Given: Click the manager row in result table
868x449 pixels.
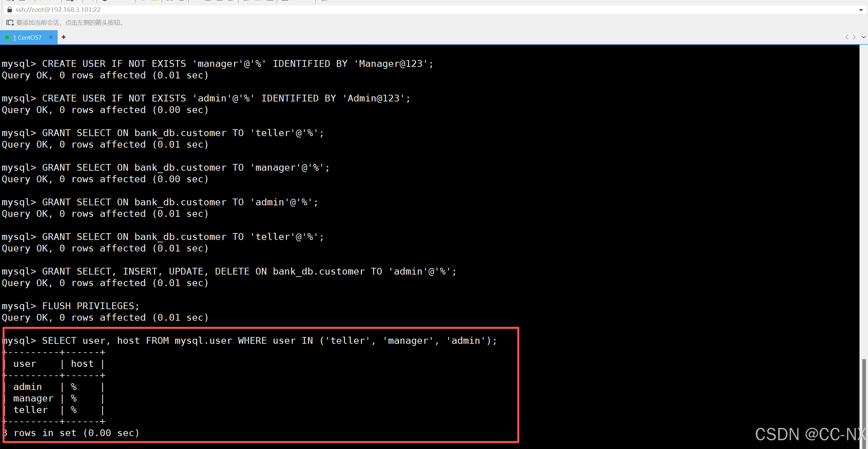Looking at the screenshot, I should (33, 398).
